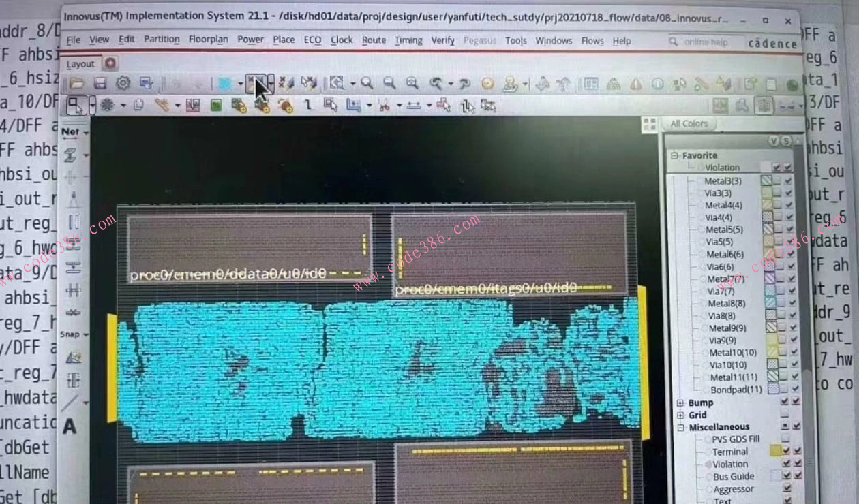
Task: Open the Floorplan menu
Action: click(x=209, y=40)
